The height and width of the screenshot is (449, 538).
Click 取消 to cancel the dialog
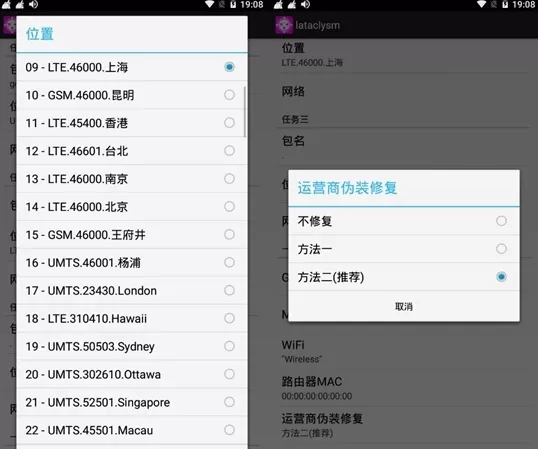(404, 307)
